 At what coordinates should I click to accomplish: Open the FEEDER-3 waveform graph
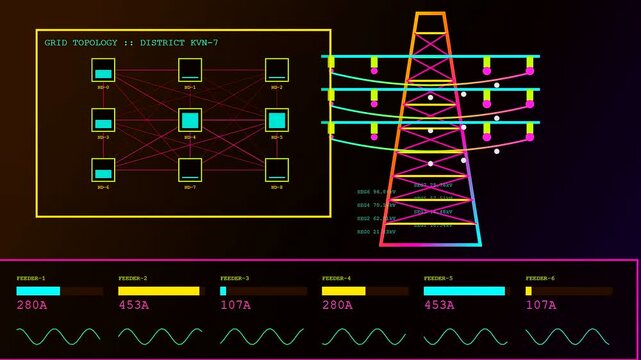coord(262,337)
